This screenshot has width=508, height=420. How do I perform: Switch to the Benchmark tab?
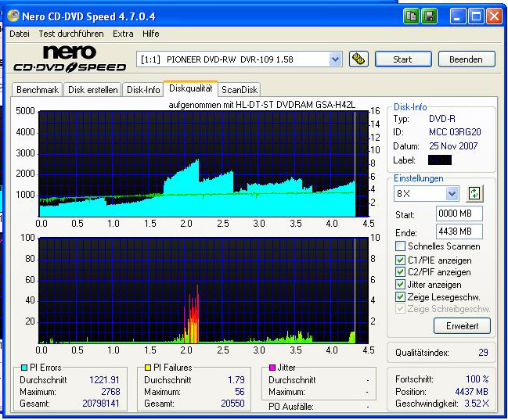pos(37,90)
